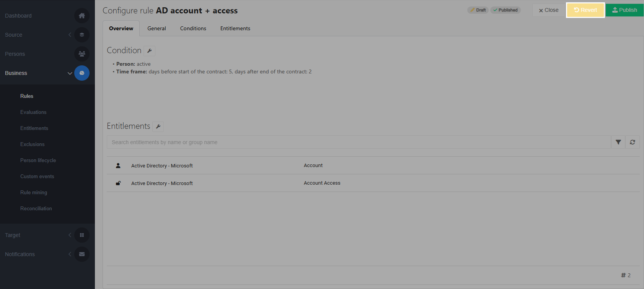Click the Draft status badge

pos(478,10)
